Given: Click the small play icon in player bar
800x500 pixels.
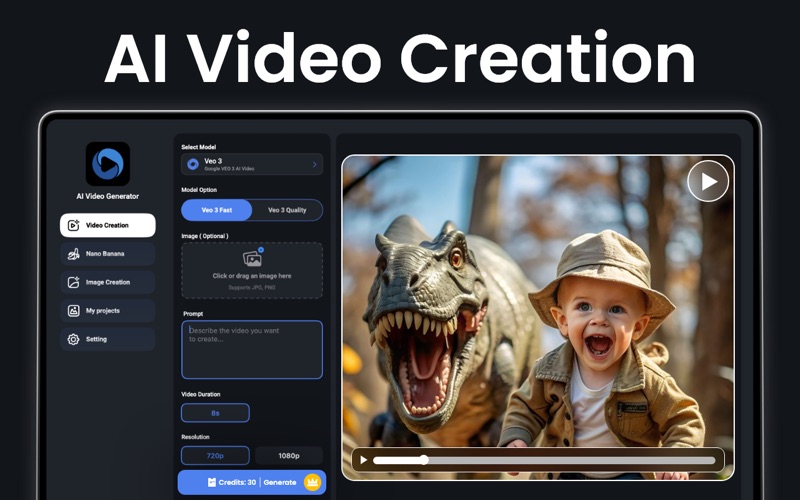Looking at the screenshot, I should pyautogui.click(x=363, y=460).
